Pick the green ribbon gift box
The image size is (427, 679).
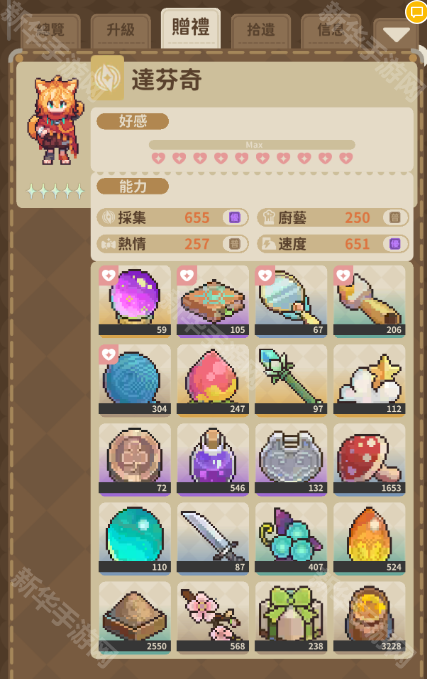(291, 617)
